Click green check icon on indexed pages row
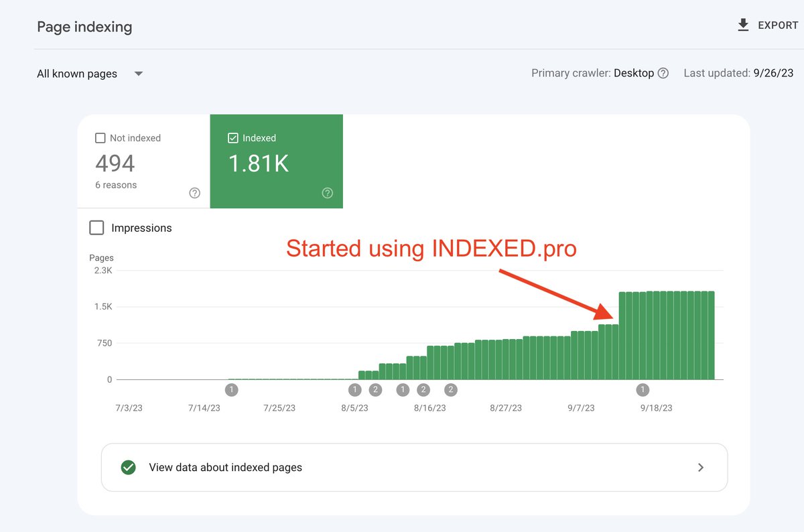Screen dimensions: 804x532 pyautogui.click(x=128, y=468)
